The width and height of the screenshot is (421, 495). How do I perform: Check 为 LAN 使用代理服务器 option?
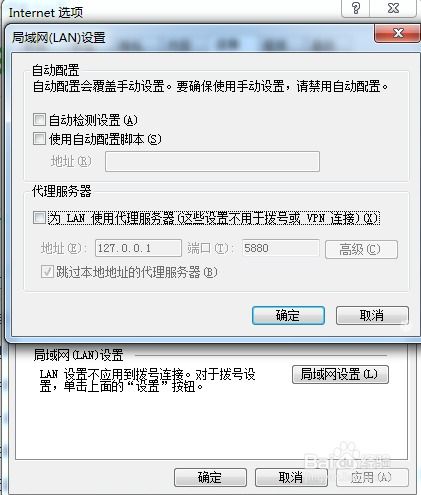(39, 218)
